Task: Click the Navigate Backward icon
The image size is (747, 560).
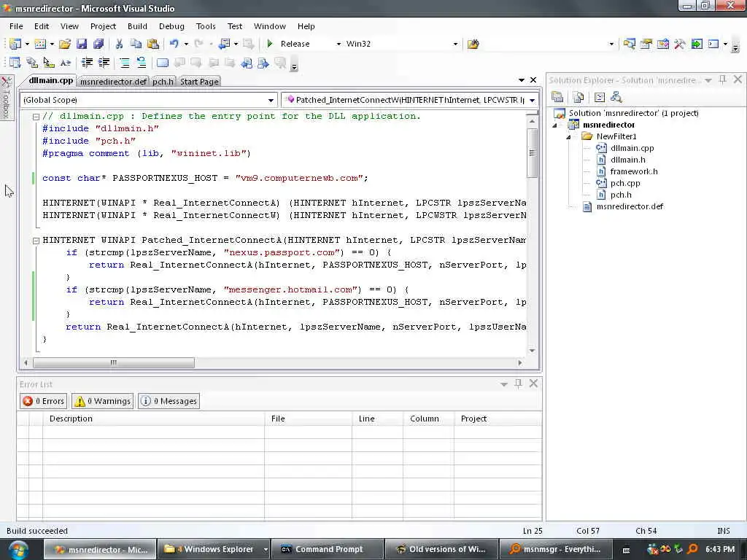Action: [224, 44]
